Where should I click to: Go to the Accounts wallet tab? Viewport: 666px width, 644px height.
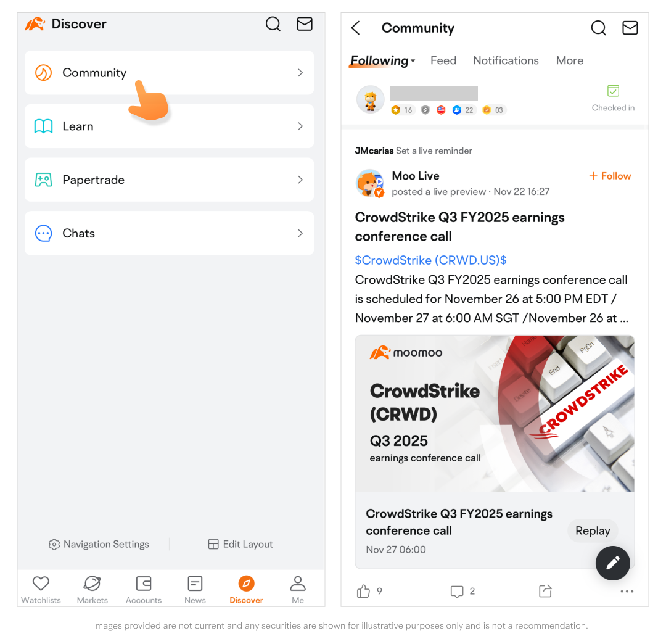(144, 584)
